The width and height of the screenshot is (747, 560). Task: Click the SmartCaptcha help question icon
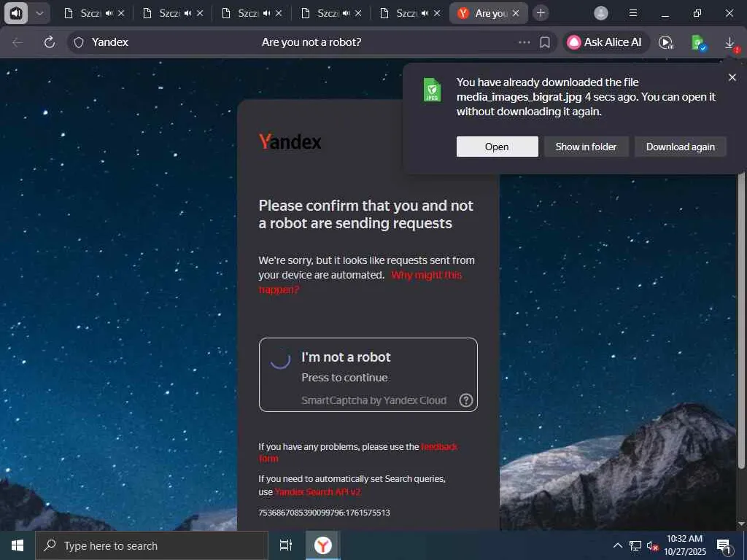pyautogui.click(x=465, y=400)
